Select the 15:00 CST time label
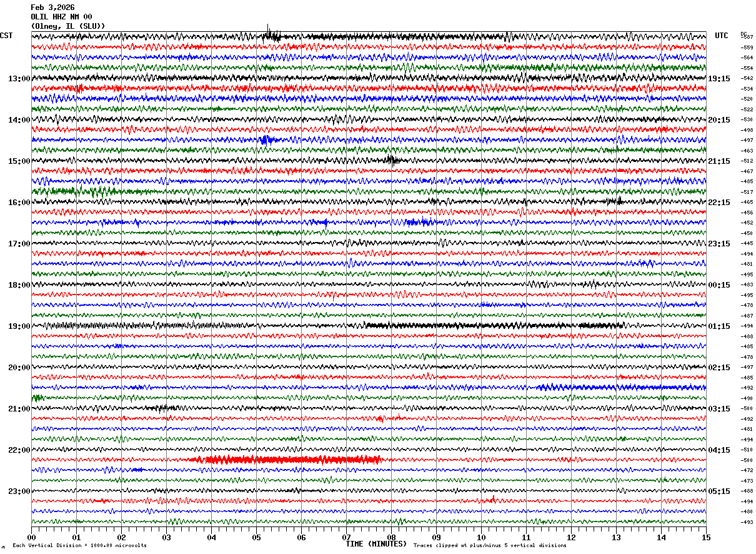The image size is (756, 554). [19, 161]
